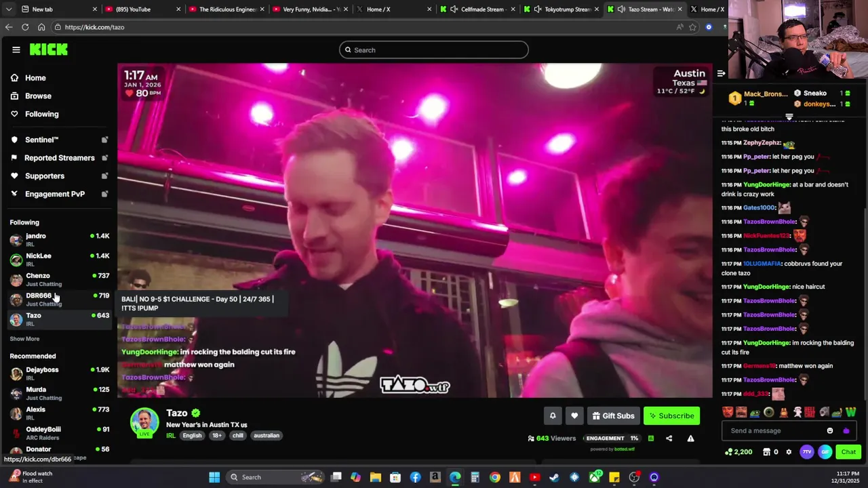
Task: Click the 2,200 channel points balance
Action: (739, 452)
